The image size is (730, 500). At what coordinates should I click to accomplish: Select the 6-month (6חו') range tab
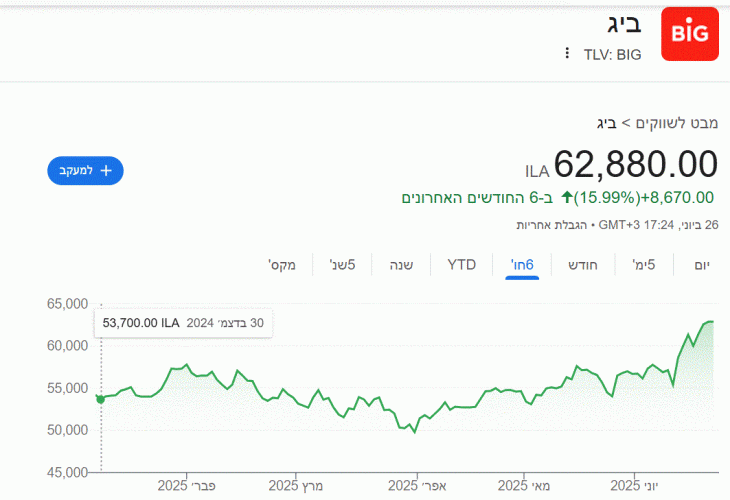point(522,265)
